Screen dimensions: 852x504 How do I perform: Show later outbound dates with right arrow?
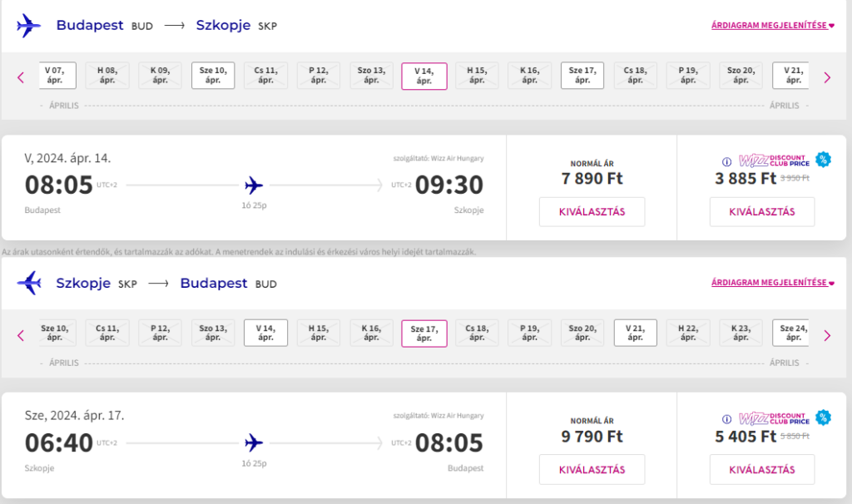click(827, 77)
